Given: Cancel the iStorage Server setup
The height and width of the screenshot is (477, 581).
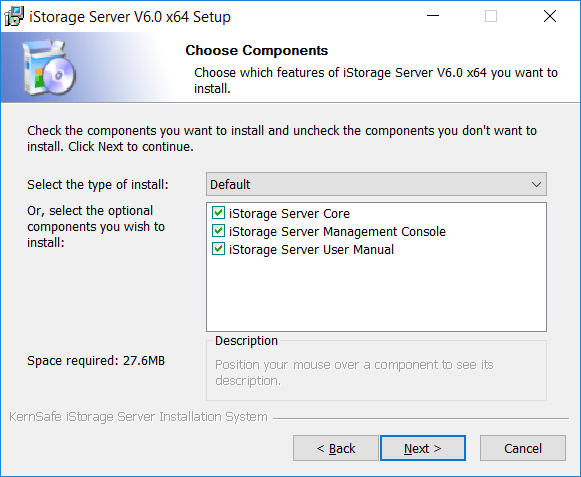Looking at the screenshot, I should pos(523,448).
